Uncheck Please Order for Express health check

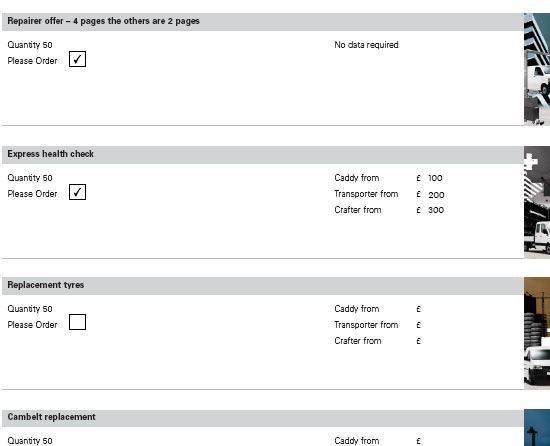tap(78, 192)
